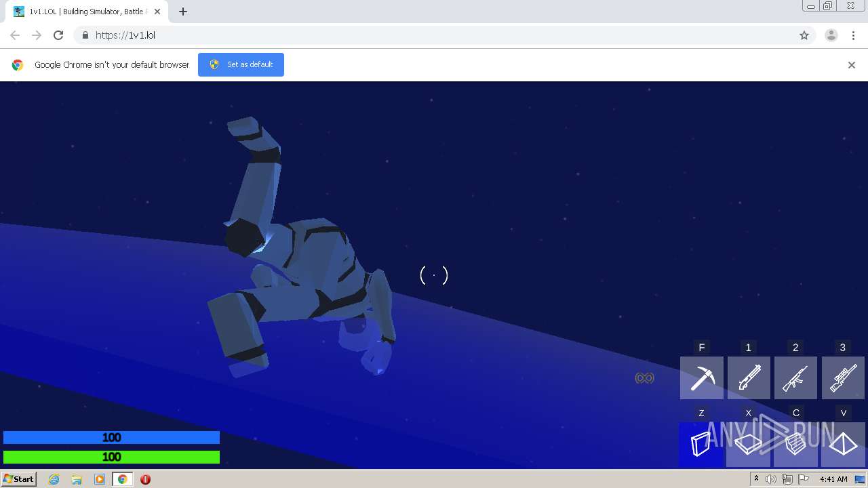Open a new browser tab

[183, 12]
